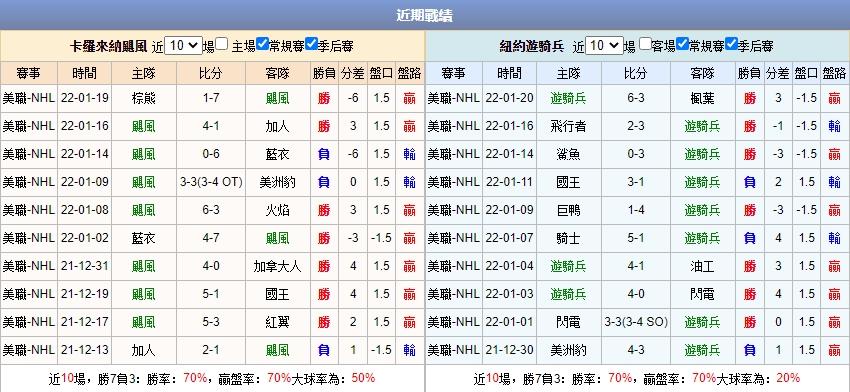Click the 近期戰績 section header
The height and width of the screenshot is (392, 850).
(425, 15)
